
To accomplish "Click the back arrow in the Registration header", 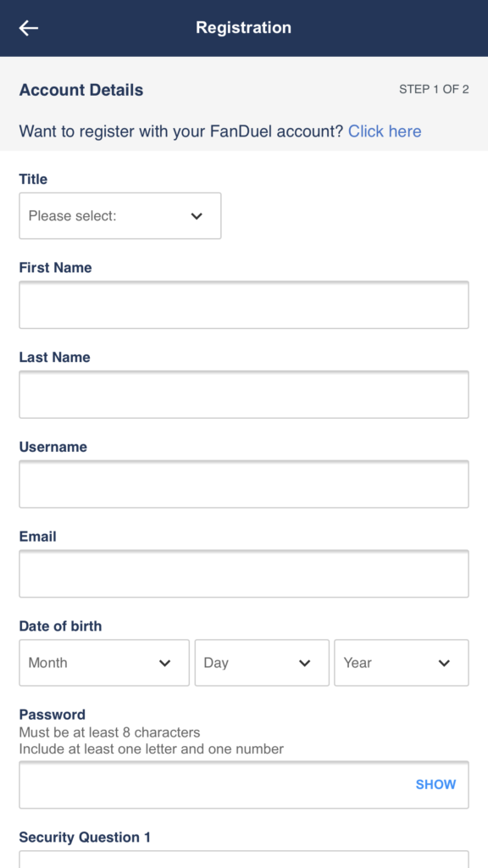I will click(x=30, y=27).
